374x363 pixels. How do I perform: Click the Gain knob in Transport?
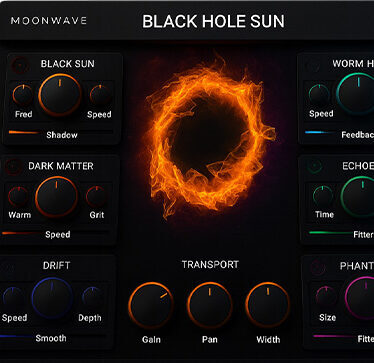click(x=151, y=306)
